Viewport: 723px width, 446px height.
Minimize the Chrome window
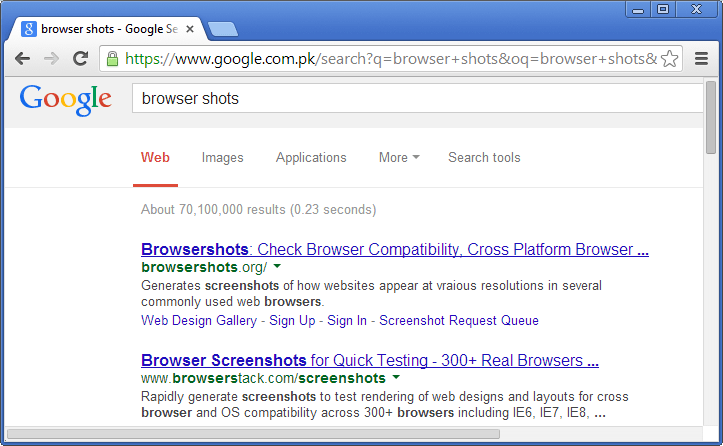tap(638, 10)
